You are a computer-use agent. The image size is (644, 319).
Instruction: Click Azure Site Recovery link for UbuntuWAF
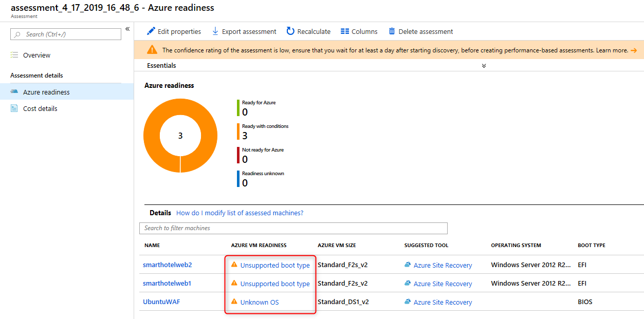(443, 302)
